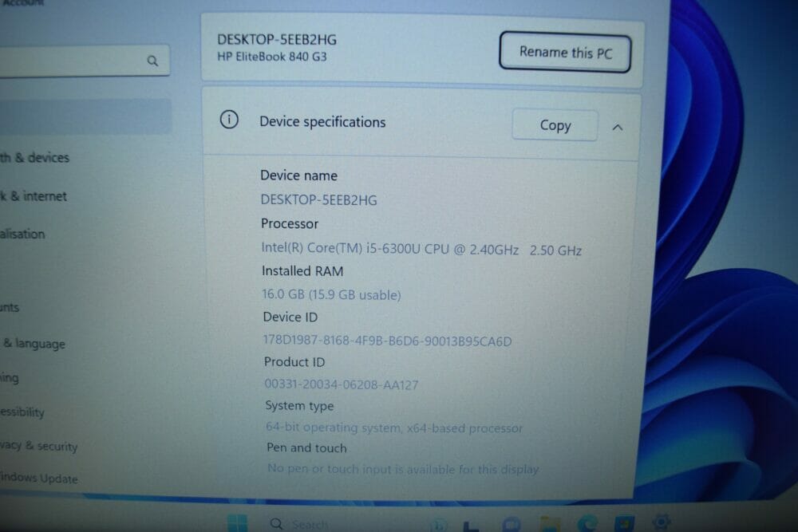Click the DESKTOP-5EEB2HG title in the header card
Screen dimensions: 798x532
coord(277,40)
